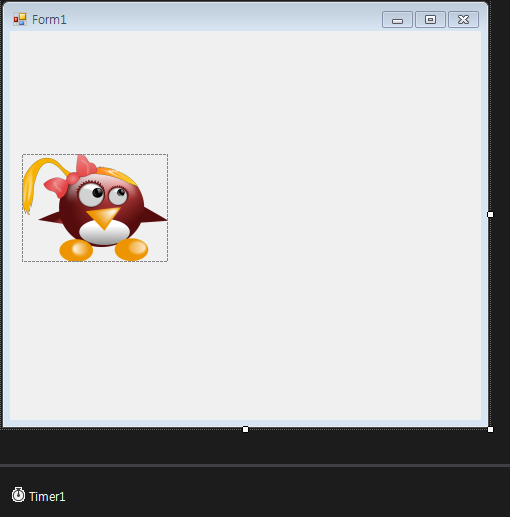Select the Timer1 component in tray
The image size is (510, 517).
click(x=39, y=496)
